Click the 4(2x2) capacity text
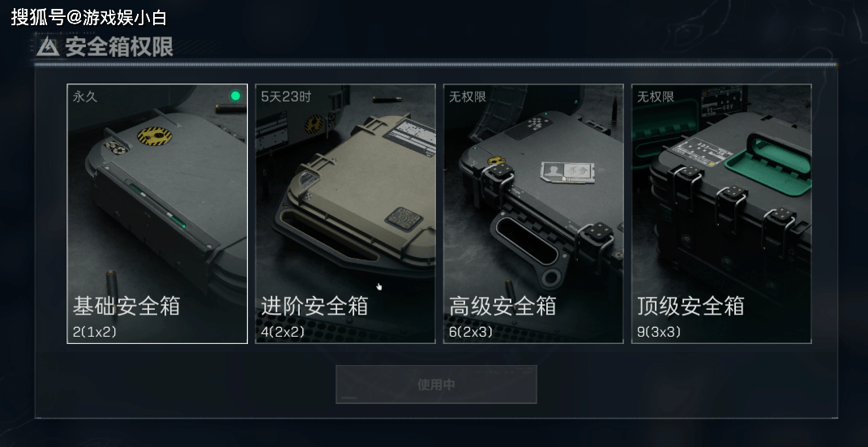 point(283,333)
